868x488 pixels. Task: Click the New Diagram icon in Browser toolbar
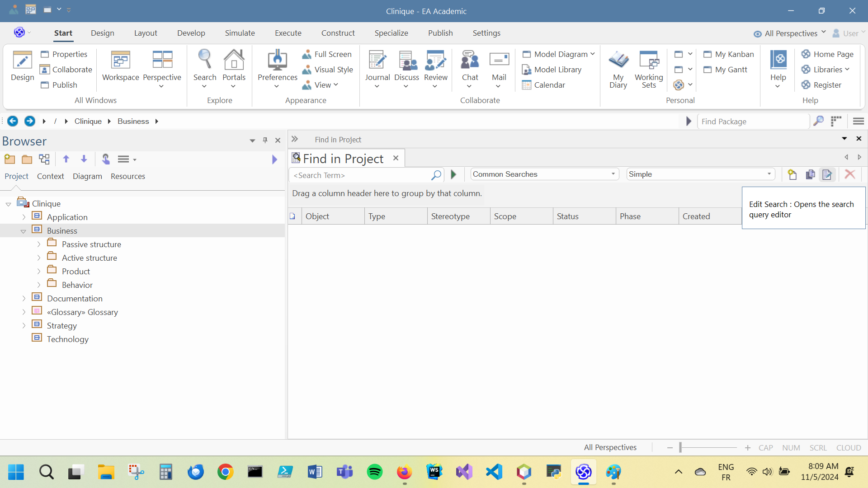[44, 159]
